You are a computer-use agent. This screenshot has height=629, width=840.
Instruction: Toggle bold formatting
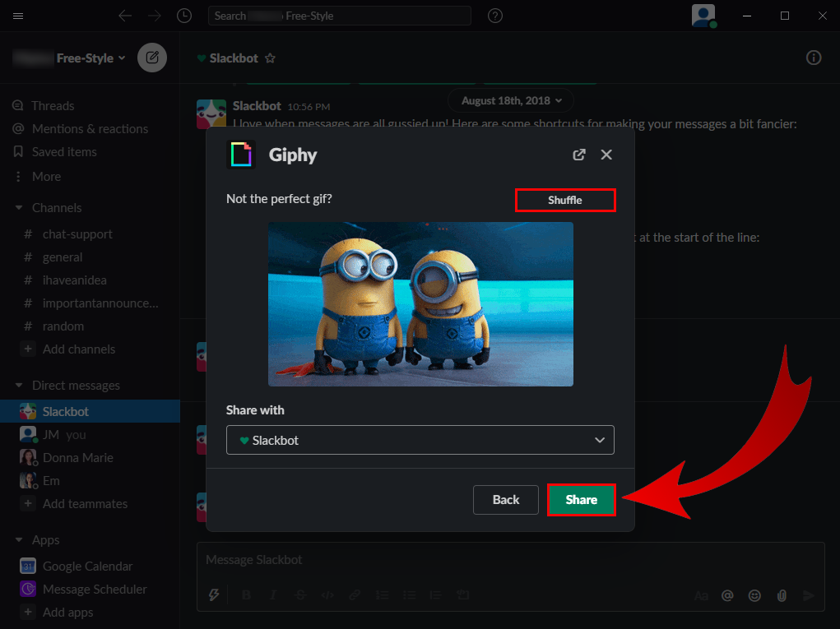247,595
